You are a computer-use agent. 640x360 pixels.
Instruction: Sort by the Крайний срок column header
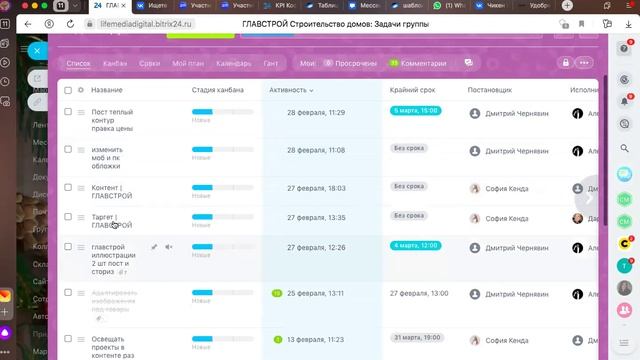pyautogui.click(x=412, y=90)
